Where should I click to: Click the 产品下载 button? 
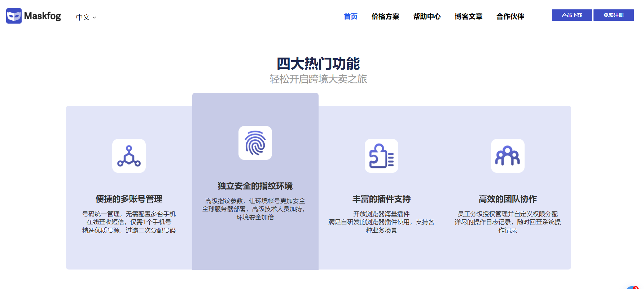click(572, 15)
